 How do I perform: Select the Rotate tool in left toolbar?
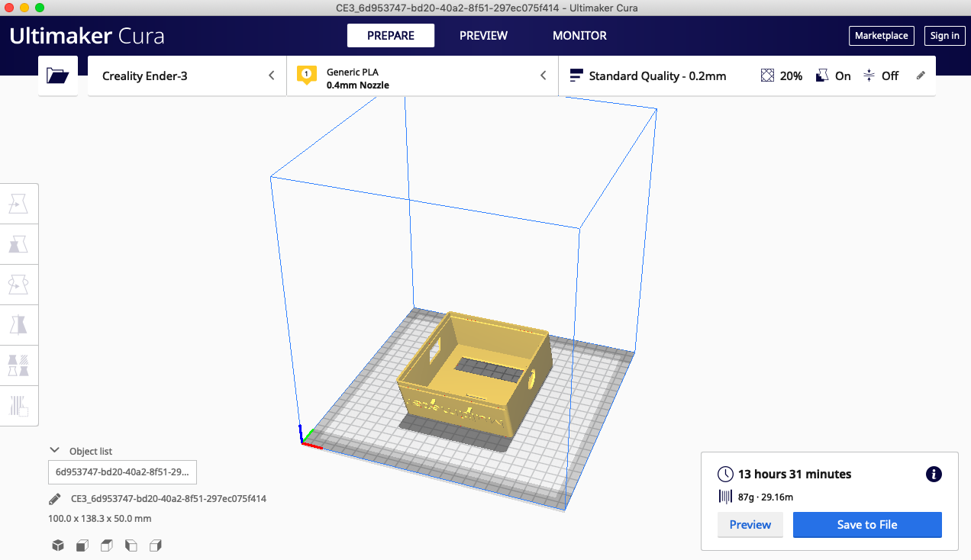[x=18, y=285]
